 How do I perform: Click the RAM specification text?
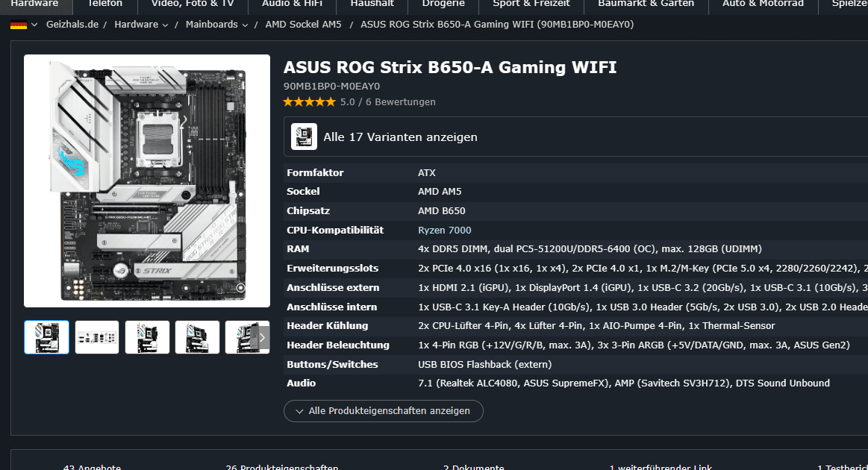click(590, 249)
